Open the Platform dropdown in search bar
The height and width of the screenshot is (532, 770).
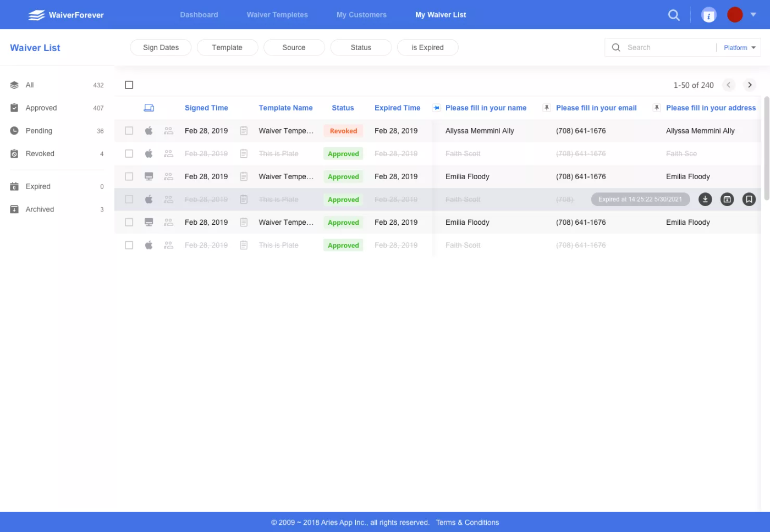pos(739,48)
